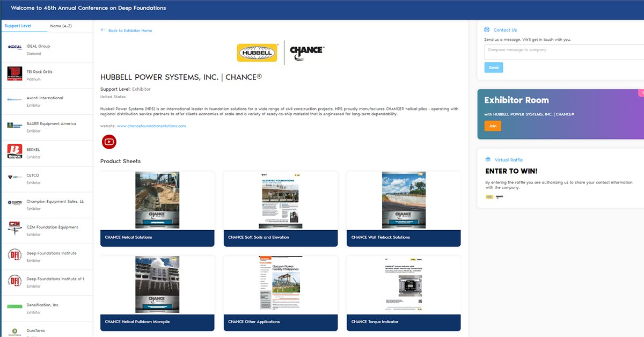Click the IDEAL Group logo

click(x=14, y=47)
